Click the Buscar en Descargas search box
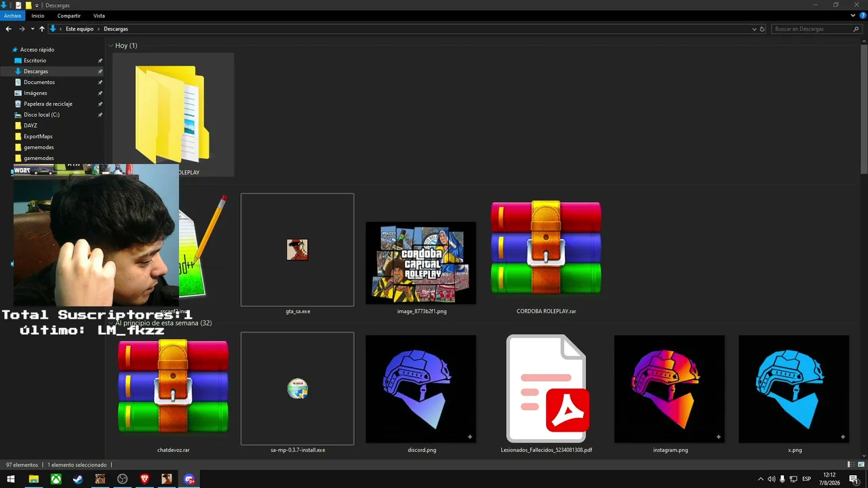 pos(816,29)
